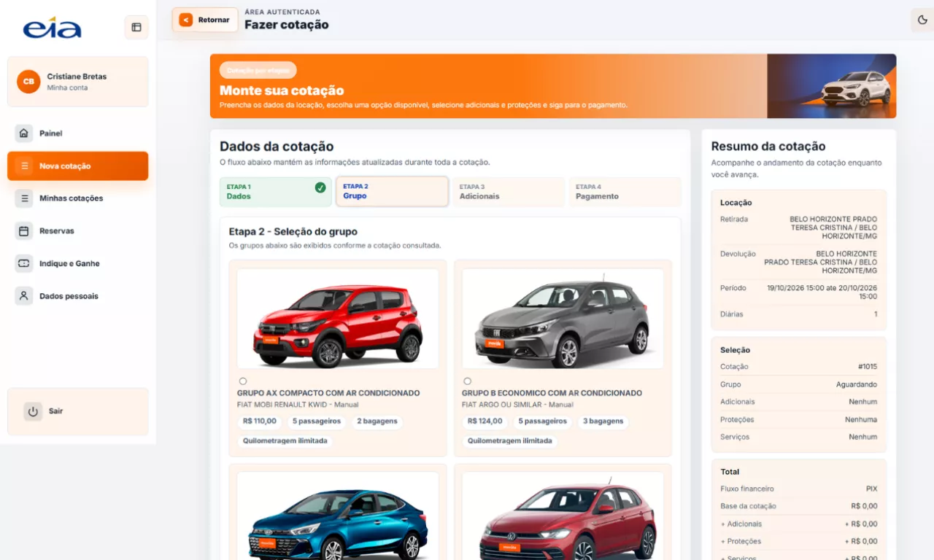
Task: Open Etapa 1 Dados step
Action: click(x=276, y=192)
